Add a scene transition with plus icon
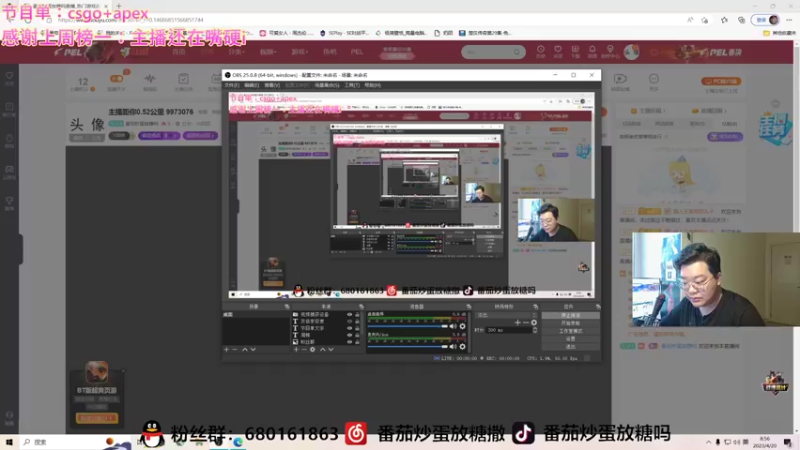Image resolution: width=800 pixels, height=450 pixels. click(x=517, y=322)
